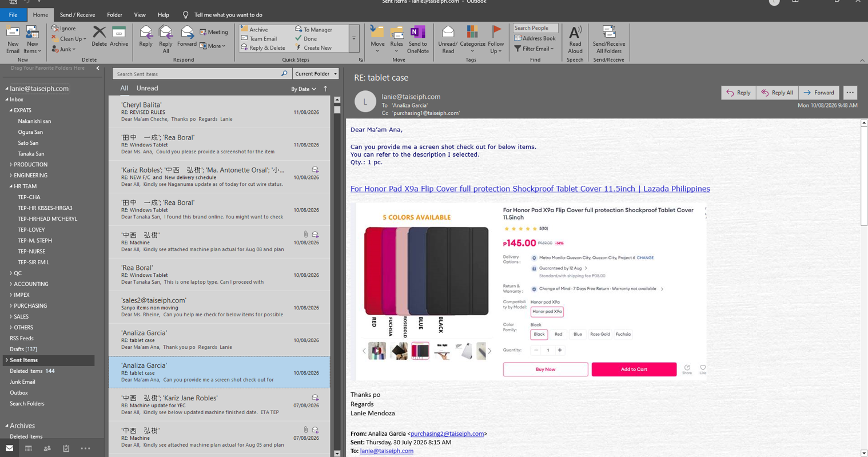Open the View ribbon tab
Image resolution: width=868 pixels, height=457 pixels.
pos(140,15)
